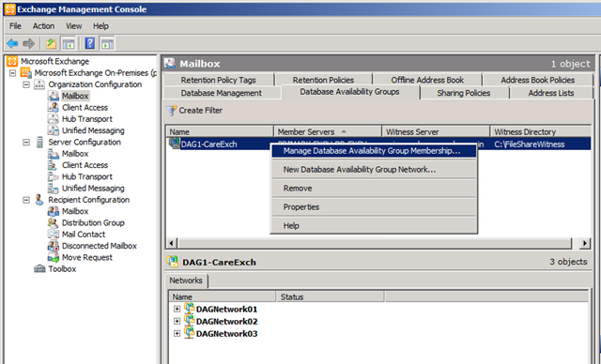Click the Organization Configuration node icon

[x=39, y=84]
